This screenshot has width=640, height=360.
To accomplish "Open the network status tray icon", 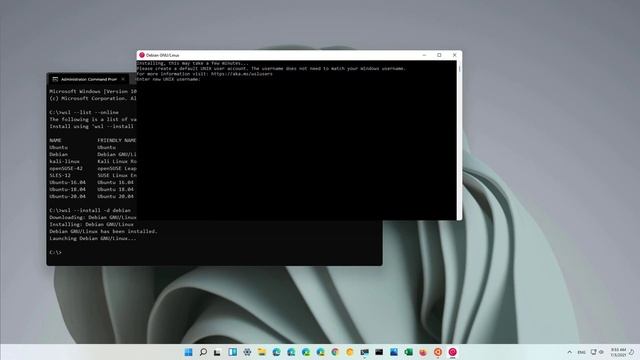I will (x=593, y=352).
